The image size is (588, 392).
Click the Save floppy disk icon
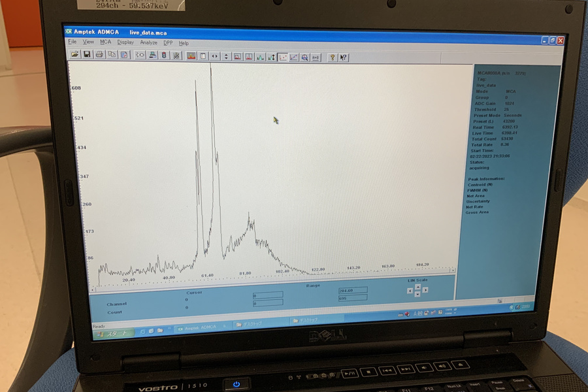[87, 55]
